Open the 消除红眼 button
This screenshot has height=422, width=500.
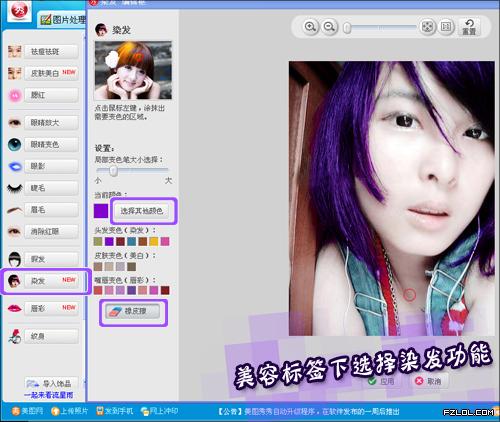pos(51,231)
